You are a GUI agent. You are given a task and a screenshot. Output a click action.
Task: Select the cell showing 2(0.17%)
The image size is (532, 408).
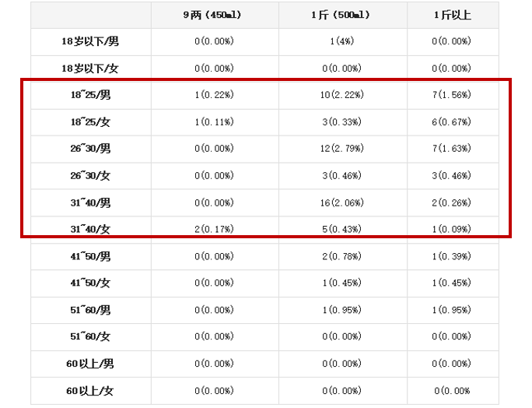pyautogui.click(x=214, y=230)
